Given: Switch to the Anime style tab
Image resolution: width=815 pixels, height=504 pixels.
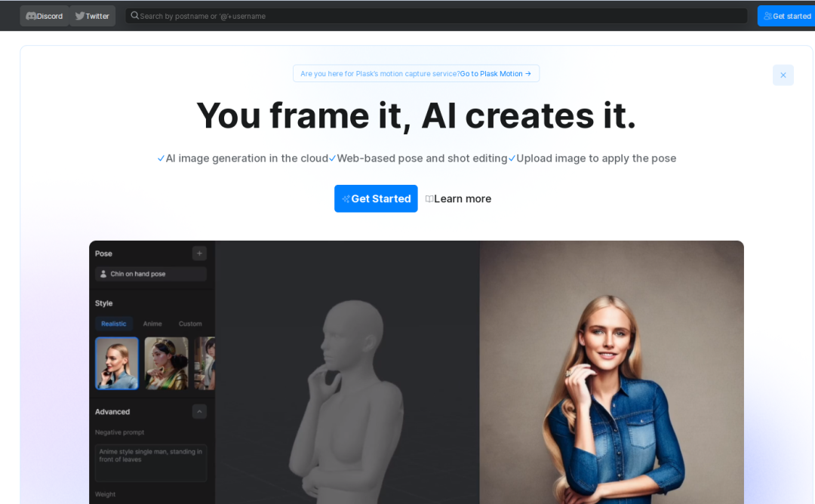Looking at the screenshot, I should (x=152, y=324).
